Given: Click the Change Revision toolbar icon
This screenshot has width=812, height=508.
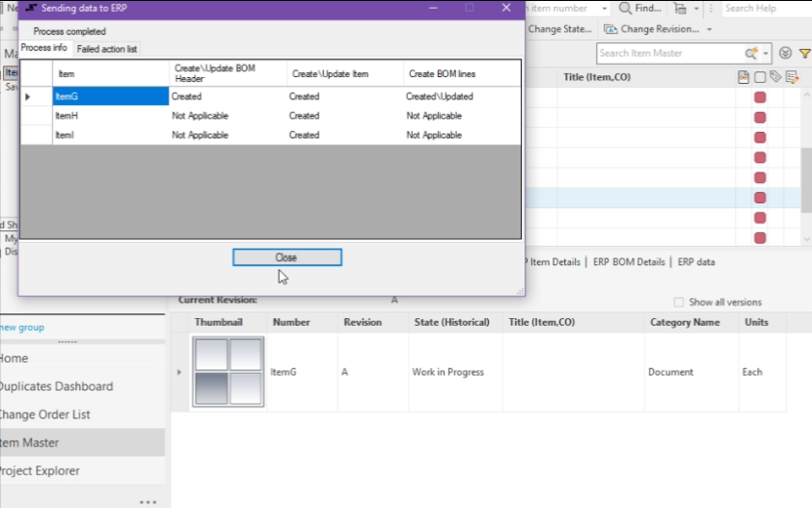Looking at the screenshot, I should pos(611,29).
